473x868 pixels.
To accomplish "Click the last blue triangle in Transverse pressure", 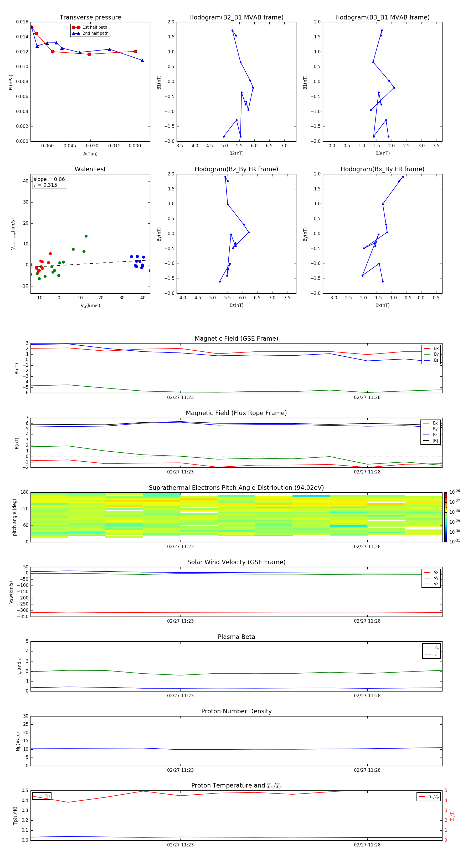I will pos(142,60).
